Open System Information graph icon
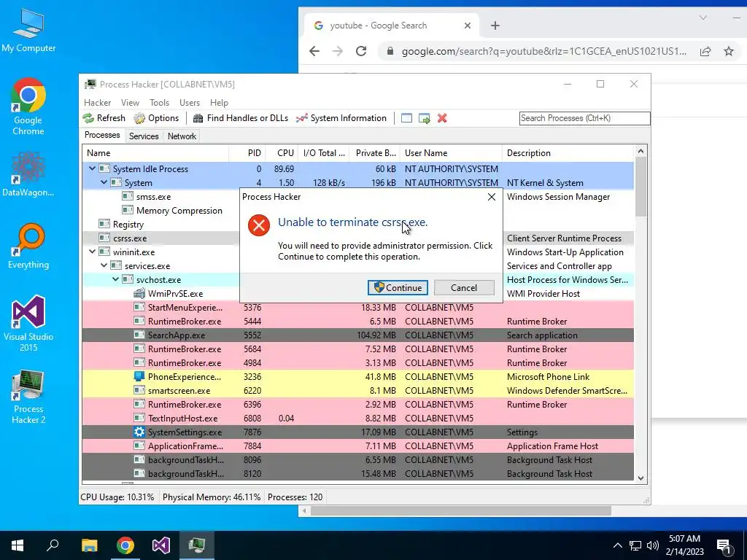The height and width of the screenshot is (560, 747). 301,118
